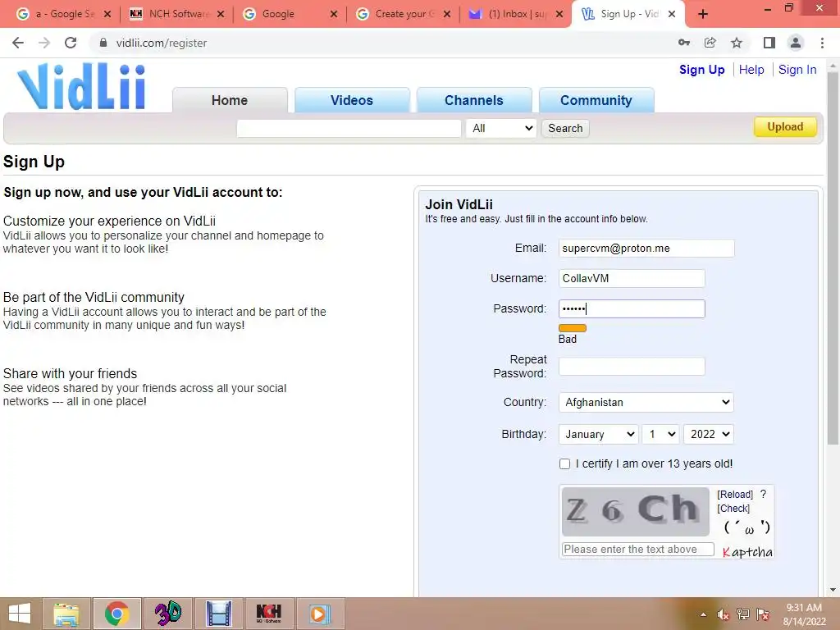Open the search category All dropdown
Screen dimensions: 840x630
coord(501,128)
